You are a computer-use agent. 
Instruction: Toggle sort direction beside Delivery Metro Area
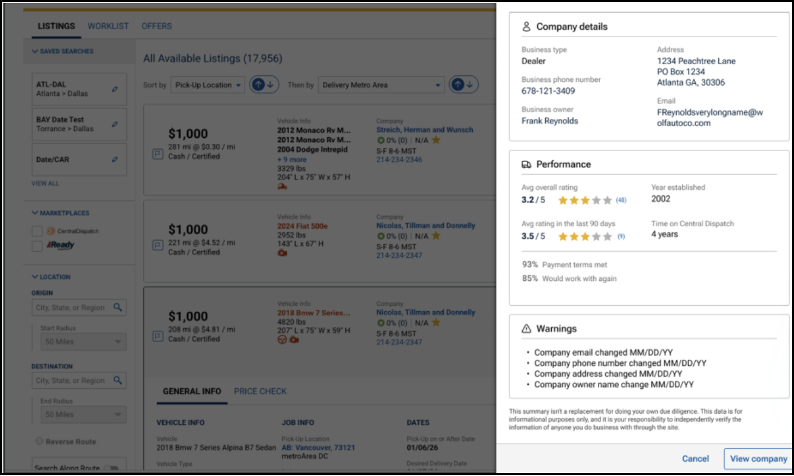(464, 86)
